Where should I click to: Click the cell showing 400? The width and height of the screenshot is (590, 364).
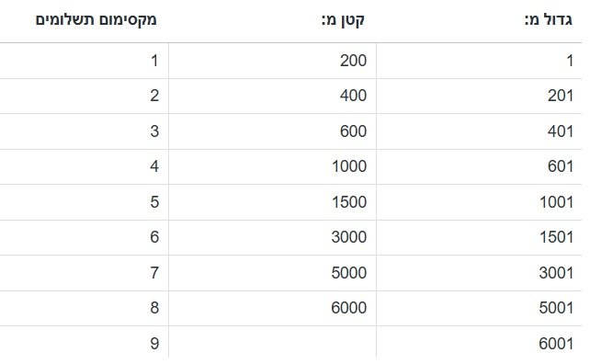[x=272, y=96]
